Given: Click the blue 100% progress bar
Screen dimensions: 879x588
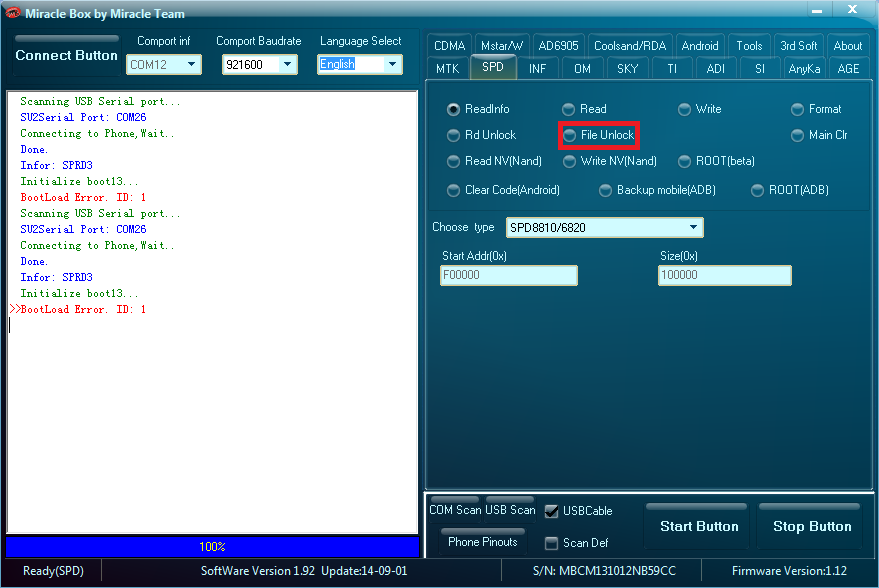Looking at the screenshot, I should (212, 547).
